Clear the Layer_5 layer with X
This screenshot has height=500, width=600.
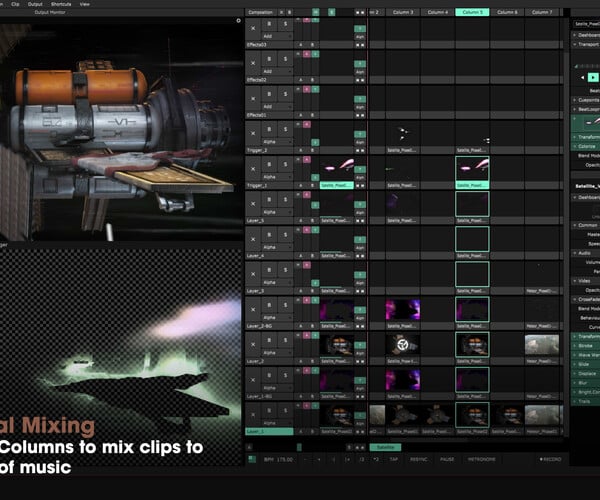253,204
